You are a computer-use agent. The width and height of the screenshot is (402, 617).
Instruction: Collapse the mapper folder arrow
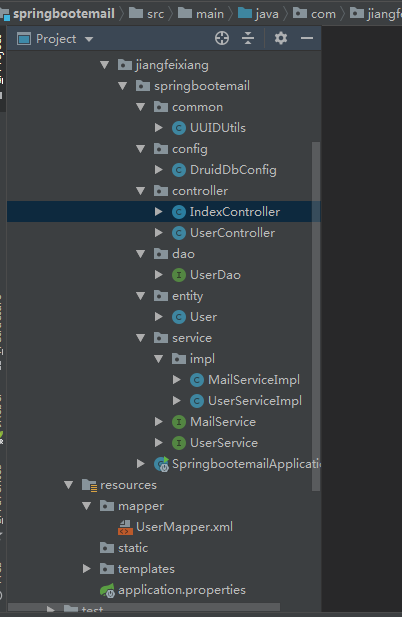87,506
